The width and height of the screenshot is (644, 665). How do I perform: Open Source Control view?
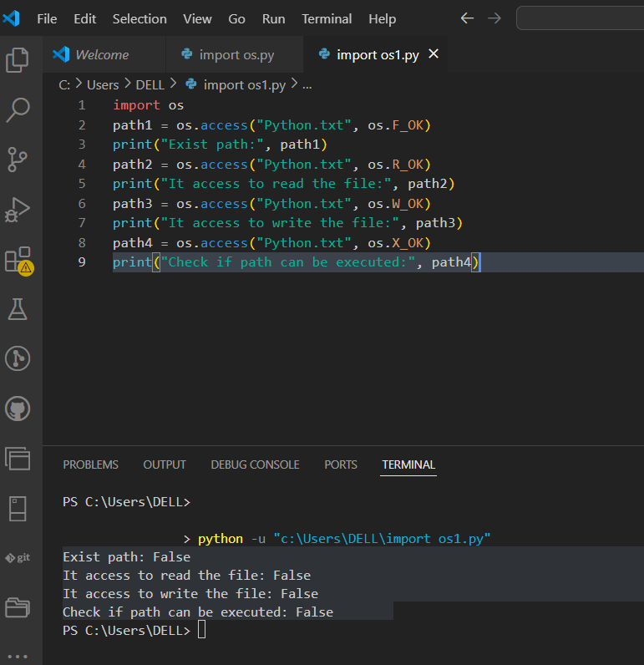tap(18, 160)
